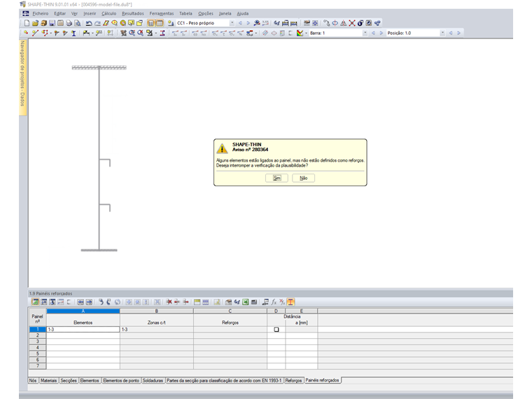The width and height of the screenshot is (532, 399).
Task: Switch to the Nós tab
Action: [x=33, y=381]
